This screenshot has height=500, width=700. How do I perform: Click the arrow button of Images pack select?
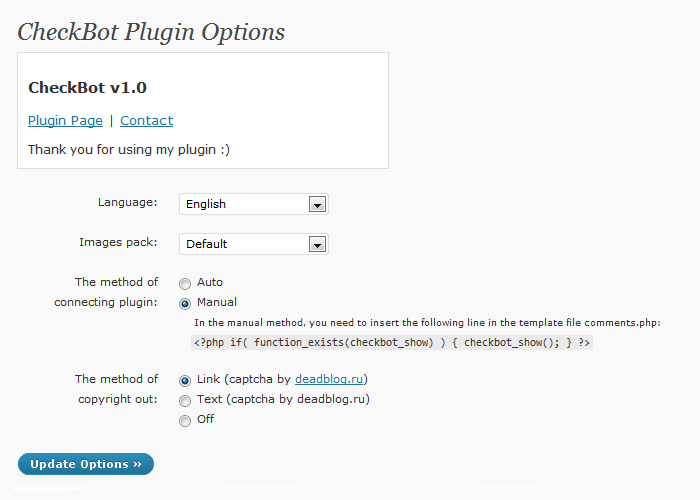tap(317, 244)
